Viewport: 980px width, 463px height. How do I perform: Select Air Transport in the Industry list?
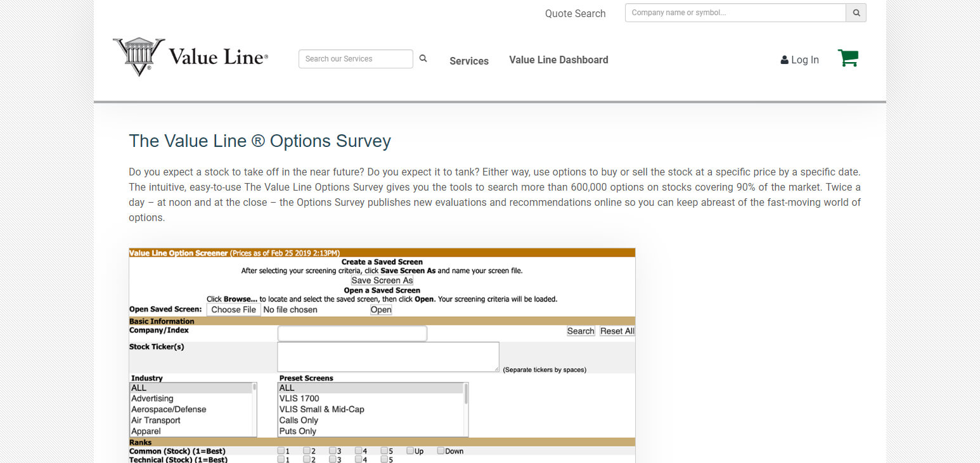(x=191, y=420)
